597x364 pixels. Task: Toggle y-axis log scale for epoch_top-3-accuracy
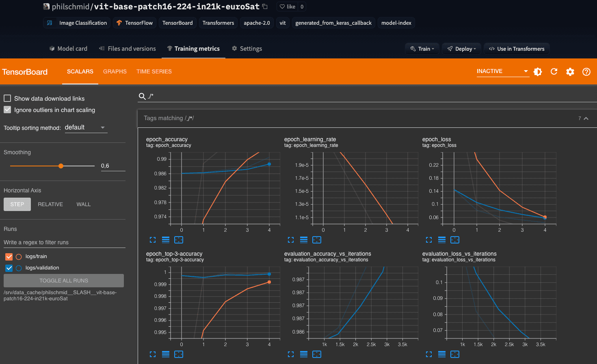click(x=166, y=354)
